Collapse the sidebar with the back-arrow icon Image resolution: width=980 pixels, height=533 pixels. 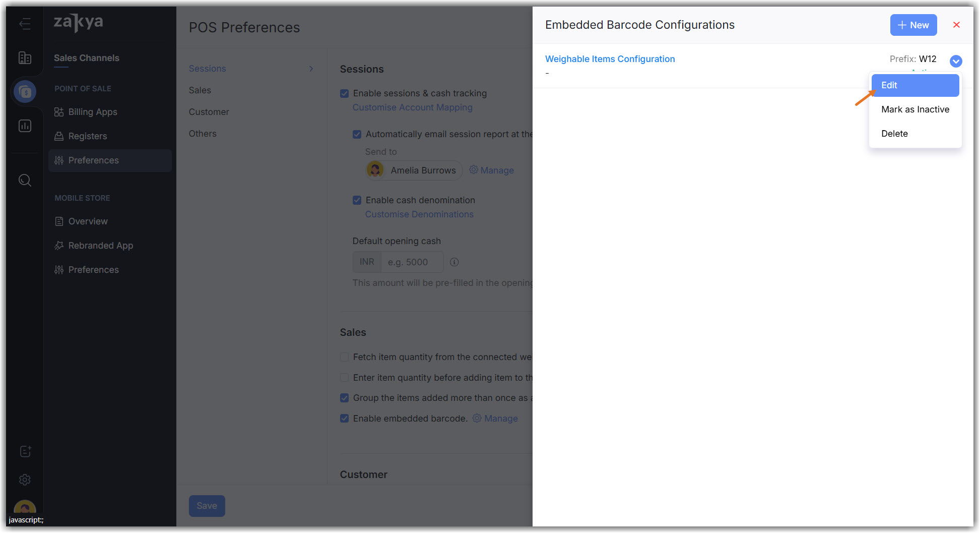click(25, 24)
